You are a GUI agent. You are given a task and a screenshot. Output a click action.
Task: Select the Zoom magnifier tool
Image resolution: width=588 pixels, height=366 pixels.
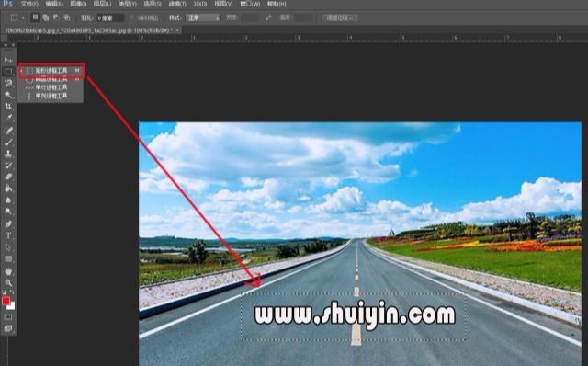tap(8, 282)
